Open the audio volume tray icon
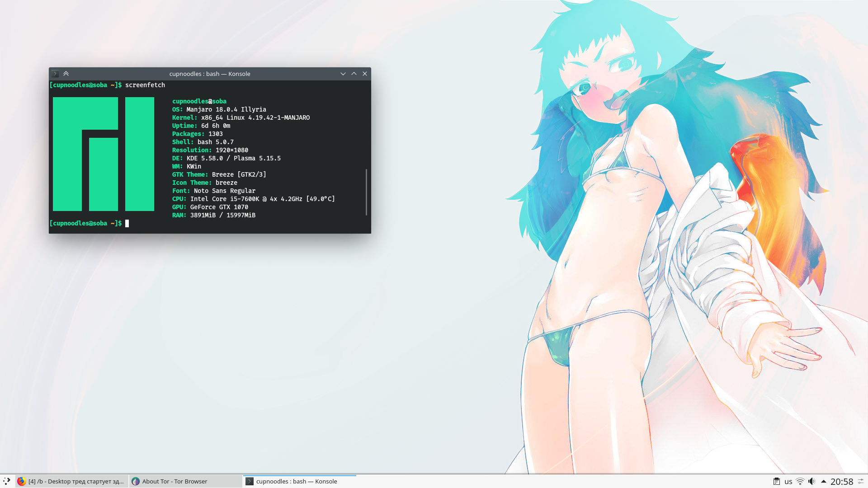The height and width of the screenshot is (488, 868). point(812,482)
